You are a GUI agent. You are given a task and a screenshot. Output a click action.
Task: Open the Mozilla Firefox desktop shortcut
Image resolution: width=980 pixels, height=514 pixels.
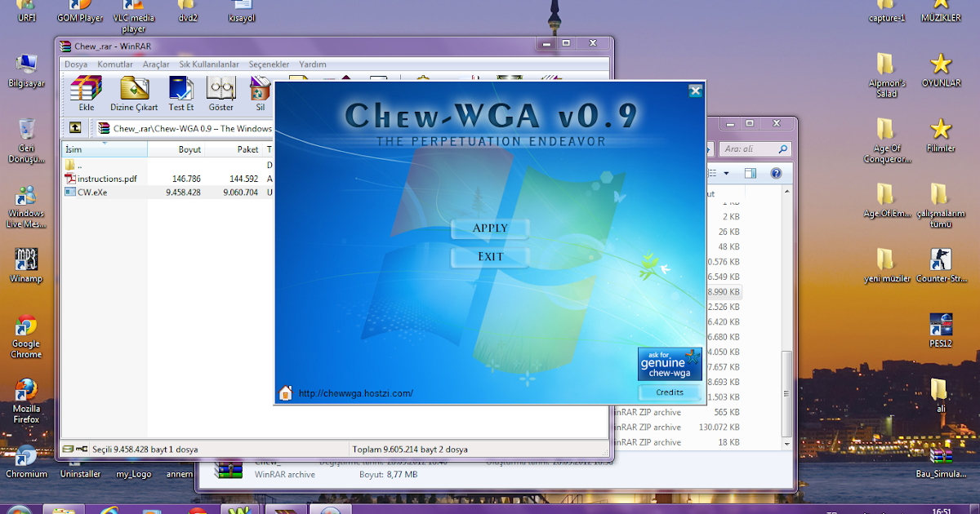(26, 401)
